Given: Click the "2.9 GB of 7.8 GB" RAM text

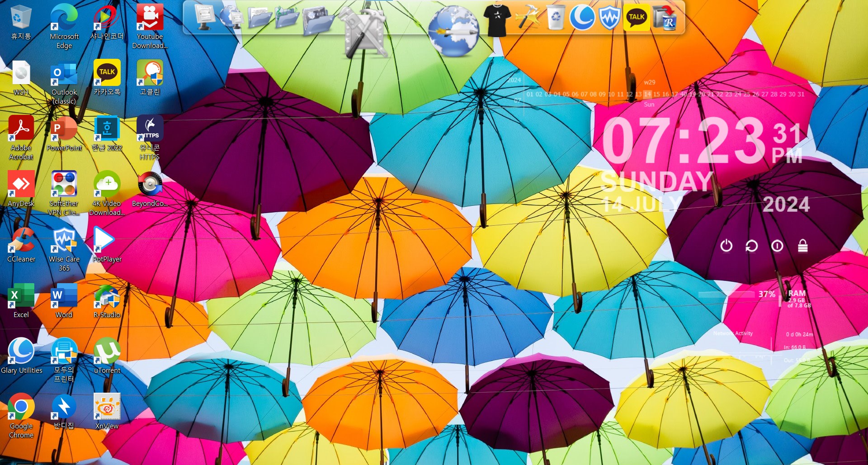Looking at the screenshot, I should (799, 303).
